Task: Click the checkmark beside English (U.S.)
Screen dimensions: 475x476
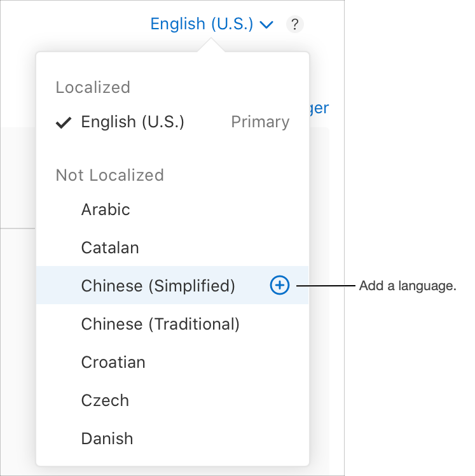Action: [64, 123]
